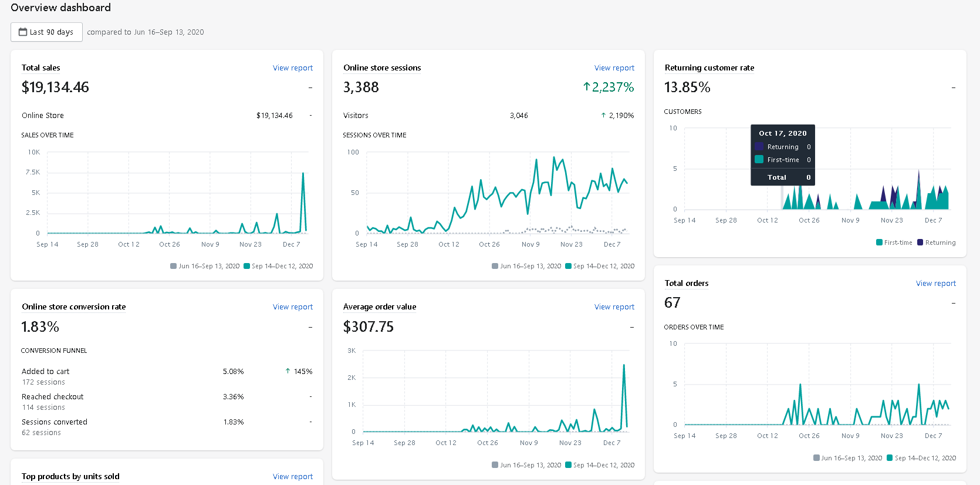This screenshot has width=980, height=485.
Task: Click the Sessions converted funnel row
Action: 167,427
